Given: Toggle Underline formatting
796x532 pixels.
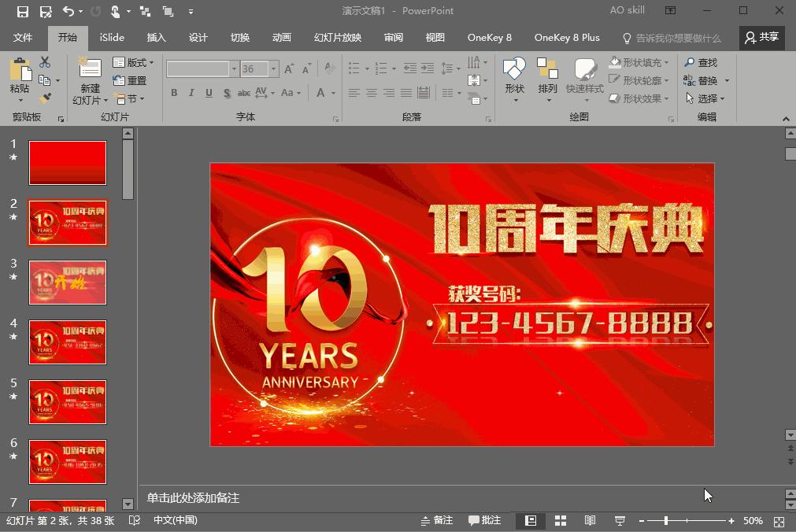Looking at the screenshot, I should click(x=208, y=93).
